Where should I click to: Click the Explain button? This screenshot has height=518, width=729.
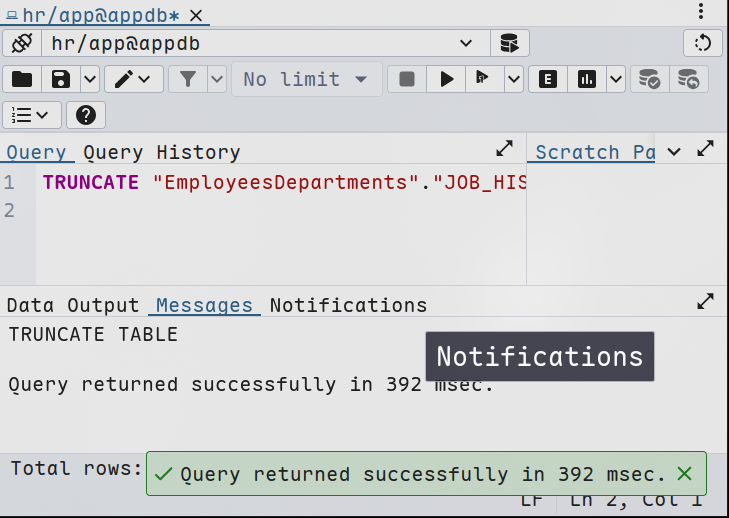pyautogui.click(x=547, y=79)
